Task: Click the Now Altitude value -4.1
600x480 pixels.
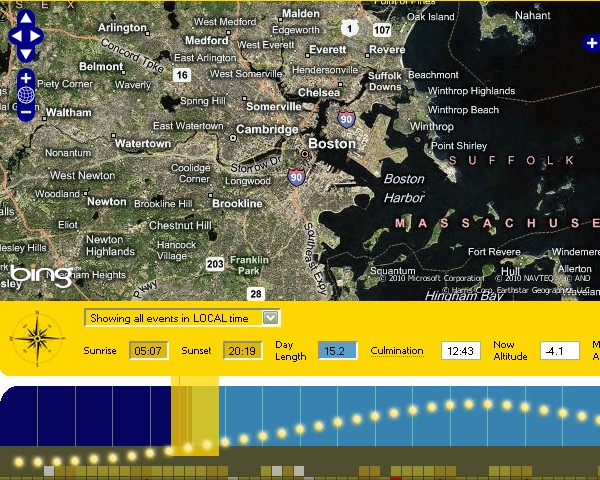Action: coord(559,351)
